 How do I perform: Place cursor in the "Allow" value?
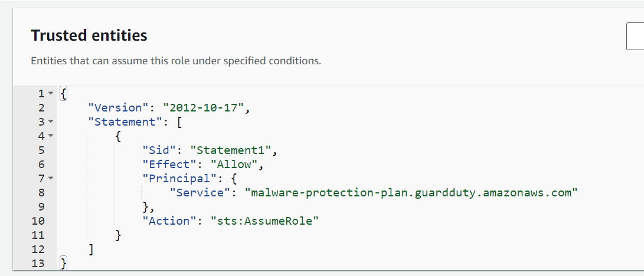click(x=234, y=165)
